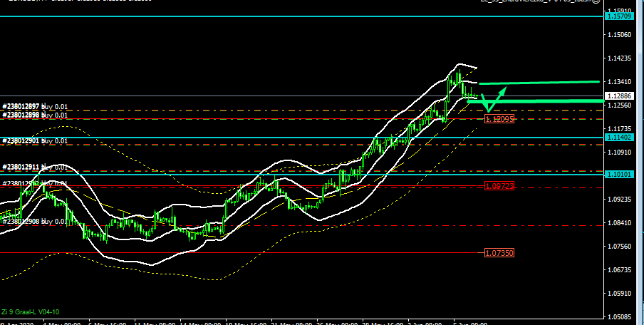Click 1.13410 on the price scale

pos(619,82)
